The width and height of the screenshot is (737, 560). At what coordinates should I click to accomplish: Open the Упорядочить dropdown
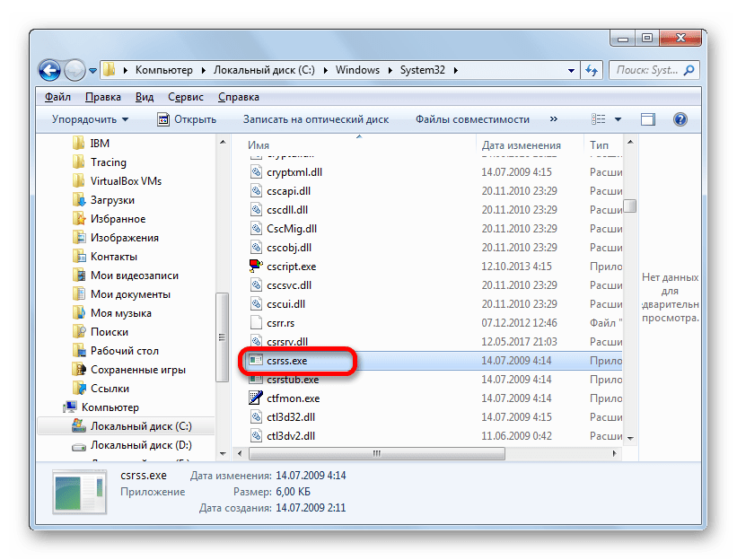coord(90,119)
